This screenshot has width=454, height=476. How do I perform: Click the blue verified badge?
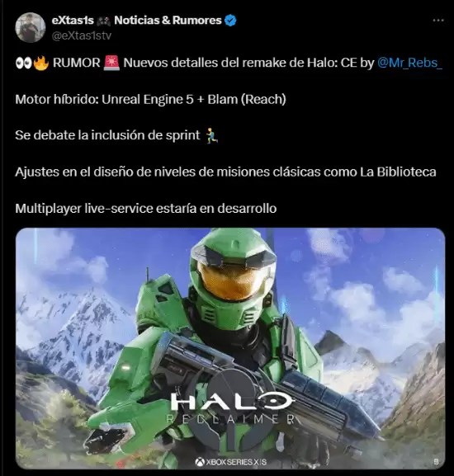tap(230, 21)
